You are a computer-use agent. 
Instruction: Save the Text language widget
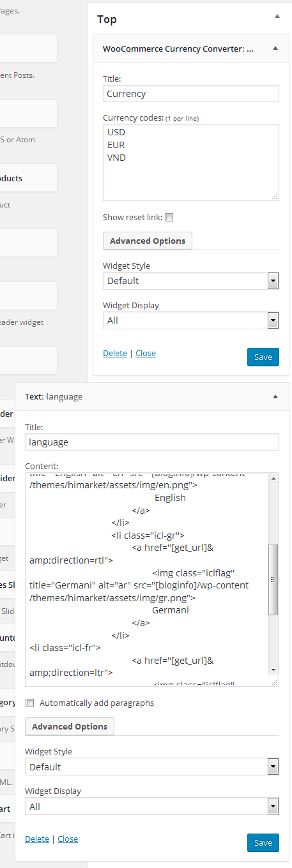(263, 843)
